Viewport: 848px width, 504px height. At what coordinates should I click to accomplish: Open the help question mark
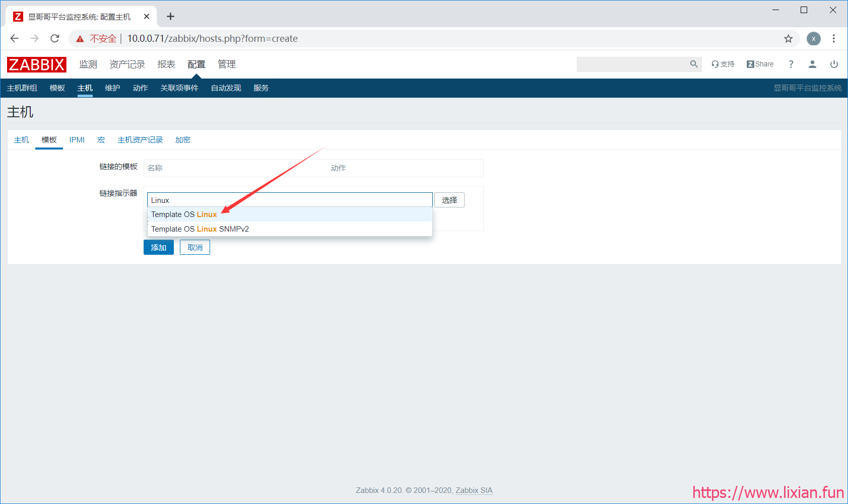coord(791,64)
